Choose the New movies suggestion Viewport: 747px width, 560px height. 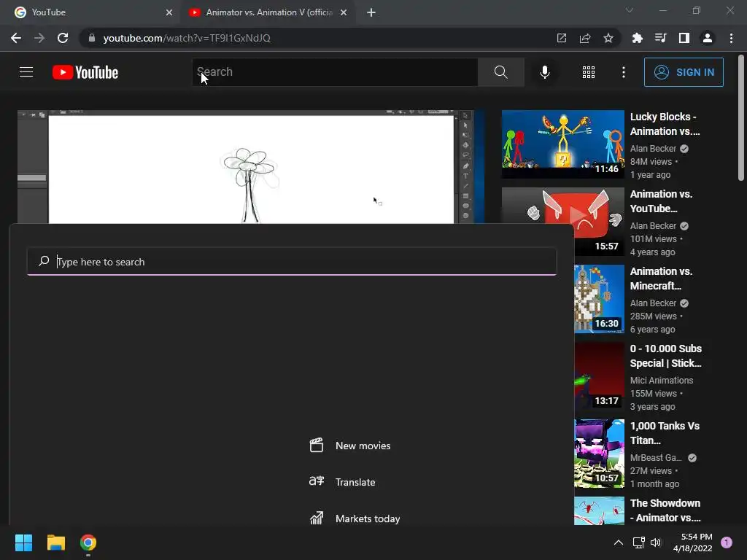pyautogui.click(x=350, y=446)
